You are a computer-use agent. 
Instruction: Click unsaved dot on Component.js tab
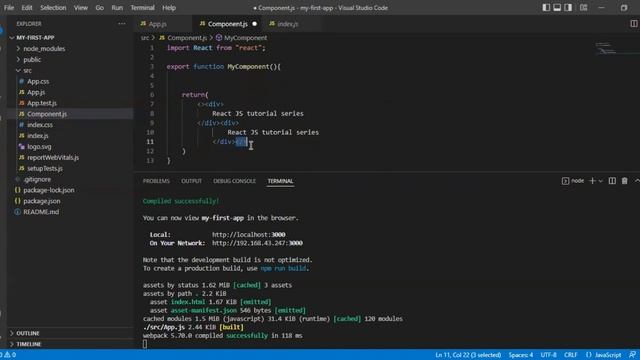[x=255, y=24]
